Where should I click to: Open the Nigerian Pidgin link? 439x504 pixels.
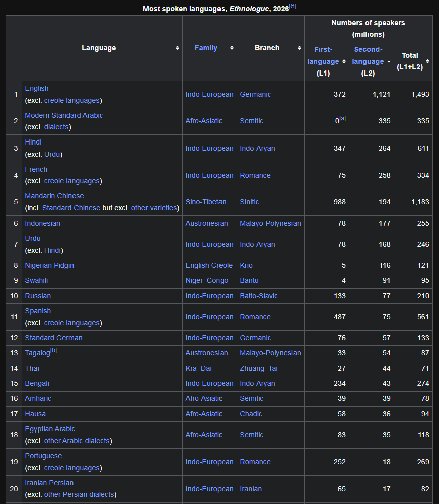(x=49, y=265)
